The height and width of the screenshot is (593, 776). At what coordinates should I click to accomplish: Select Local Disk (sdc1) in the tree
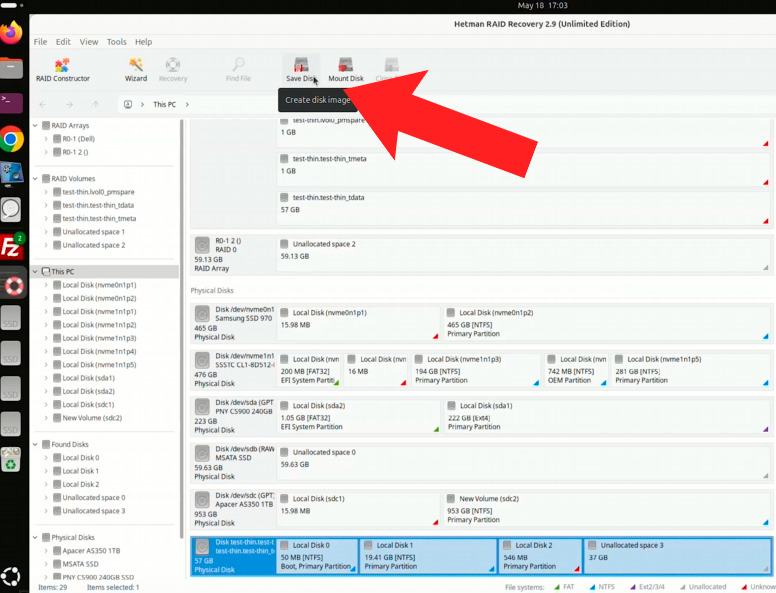coord(88,405)
